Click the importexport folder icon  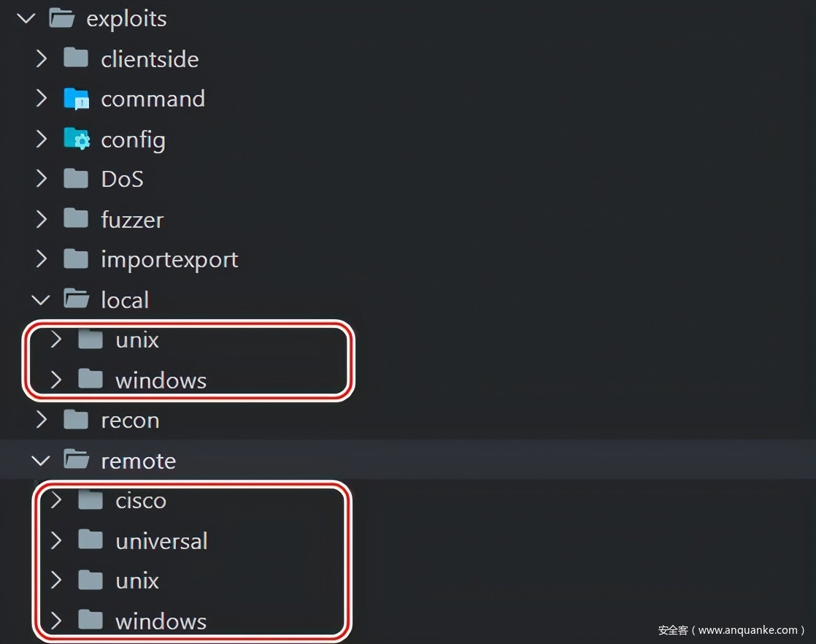tap(76, 259)
